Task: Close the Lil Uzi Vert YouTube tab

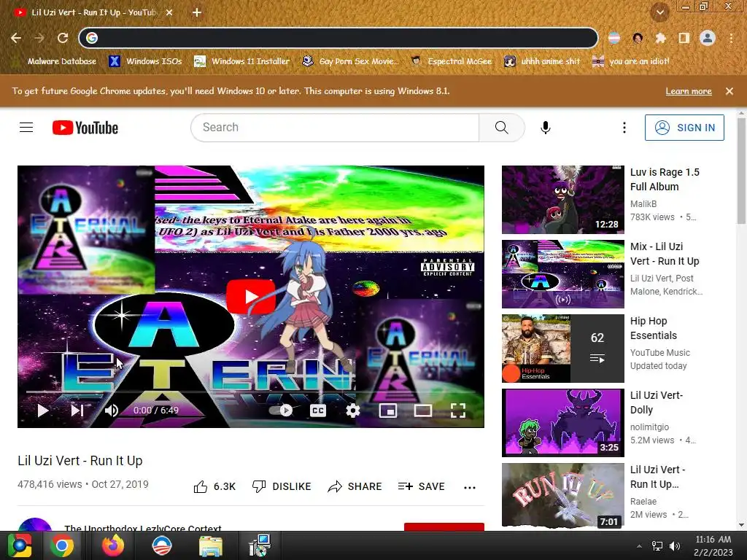Action: point(169,12)
